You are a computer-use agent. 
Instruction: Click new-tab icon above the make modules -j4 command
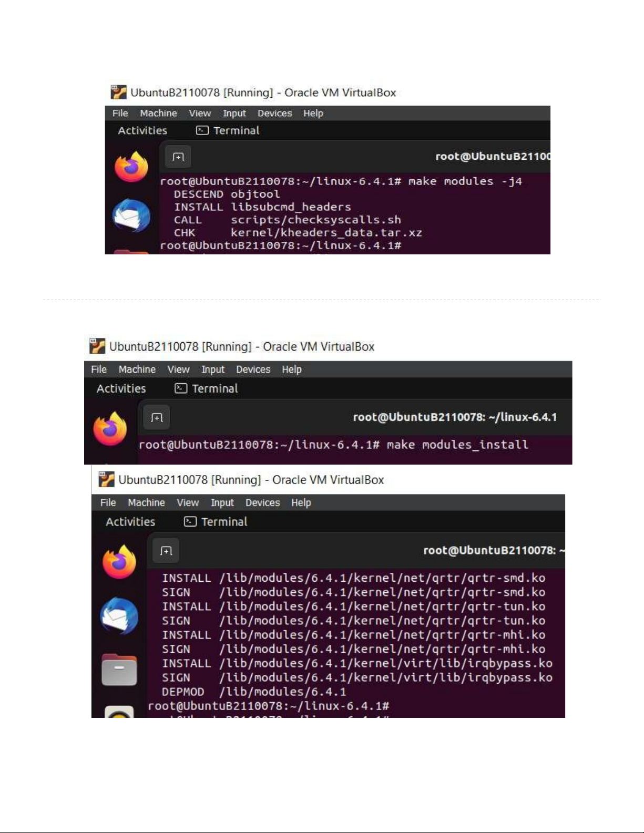pos(178,157)
